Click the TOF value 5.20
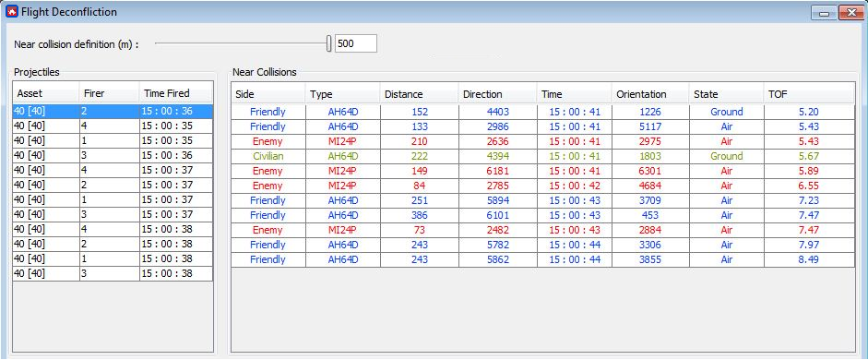Viewport: 868px width, 360px height. pyautogui.click(x=809, y=112)
